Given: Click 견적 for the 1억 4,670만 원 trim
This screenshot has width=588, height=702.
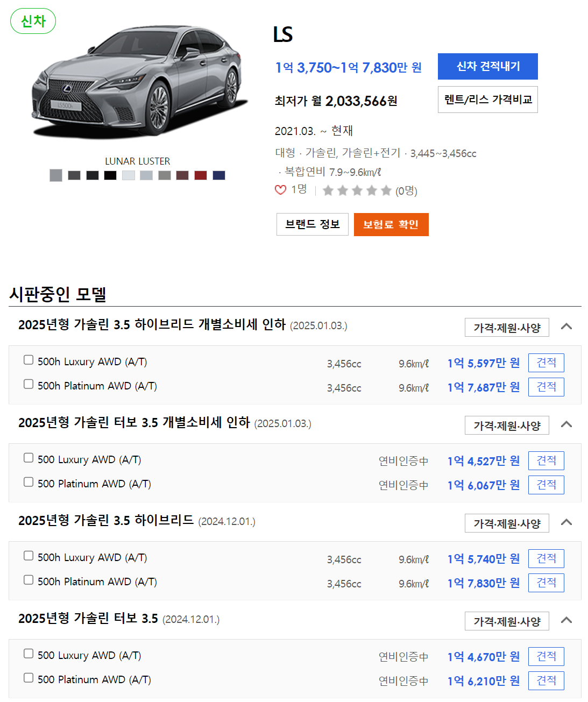Looking at the screenshot, I should 546,656.
